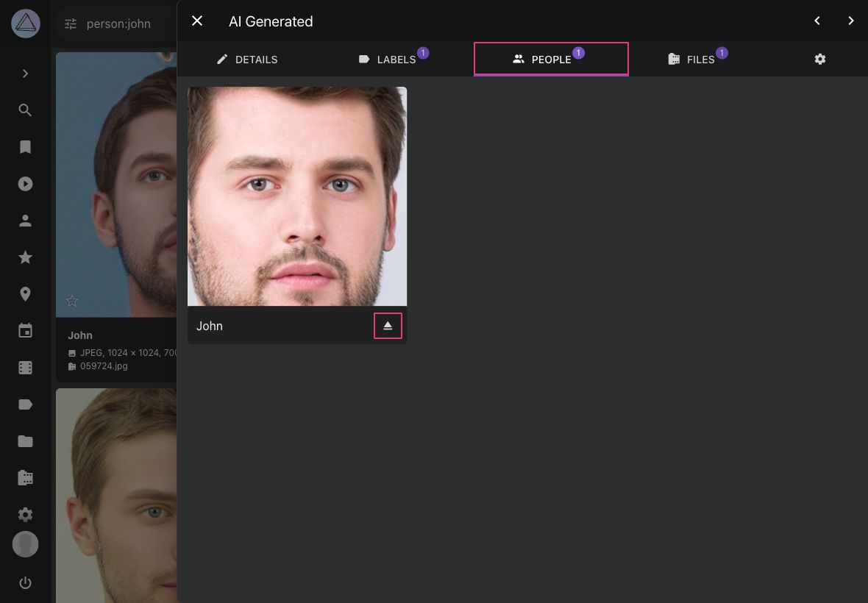Screen dimensions: 868x603
Task: Open the Library section from the sidebar
Action: tap(25, 477)
